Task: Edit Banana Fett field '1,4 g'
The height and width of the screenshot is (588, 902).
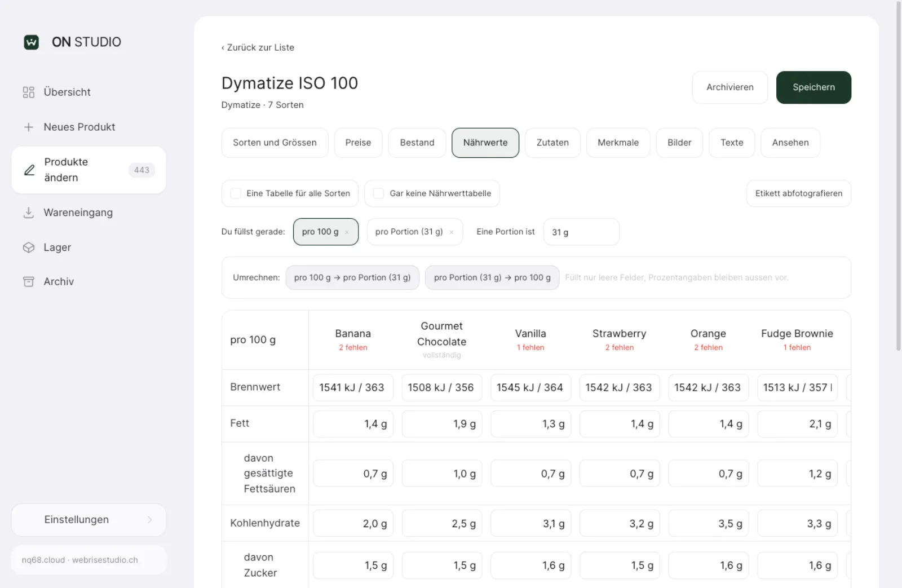Action: pos(353,424)
